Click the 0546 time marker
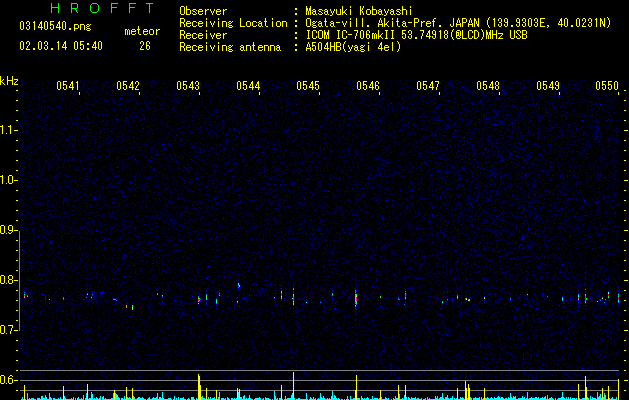This screenshot has height=400, width=629. (368, 85)
